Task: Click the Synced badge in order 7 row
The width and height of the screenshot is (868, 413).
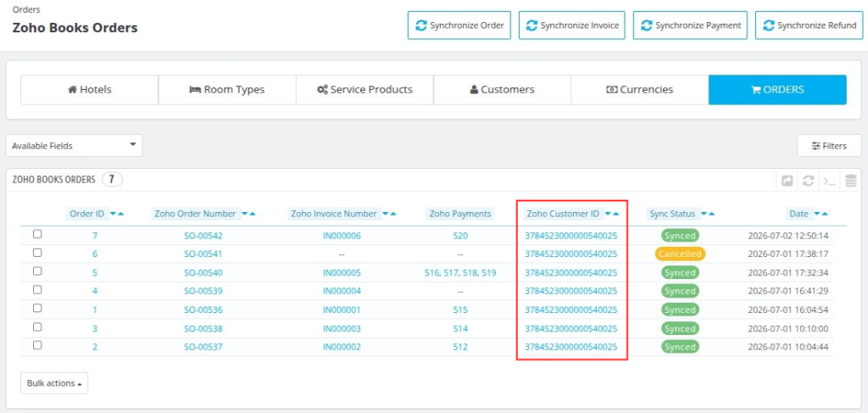Action: [680, 236]
